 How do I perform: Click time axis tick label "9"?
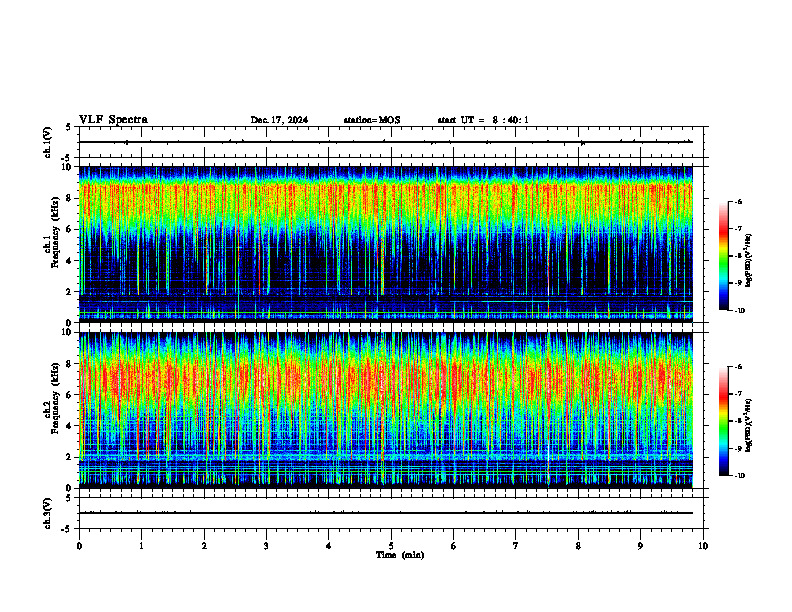tap(640, 546)
